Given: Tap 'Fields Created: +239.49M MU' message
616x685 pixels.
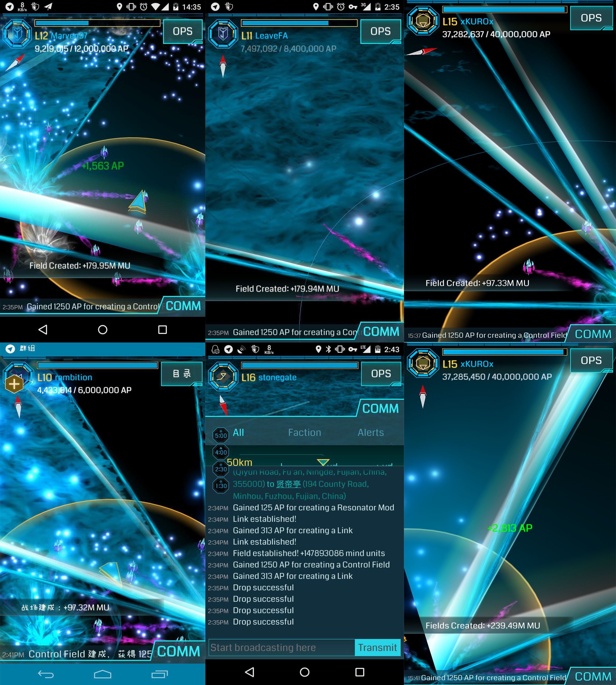Looking at the screenshot, I should click(483, 625).
